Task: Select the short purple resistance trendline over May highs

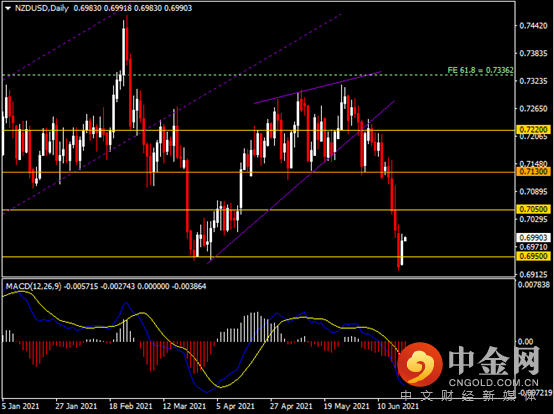Action: pyautogui.click(x=318, y=88)
